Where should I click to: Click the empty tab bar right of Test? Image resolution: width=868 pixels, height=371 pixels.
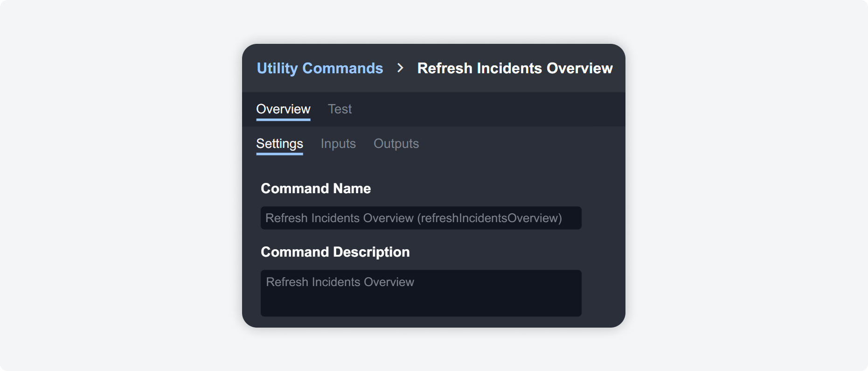coord(490,109)
